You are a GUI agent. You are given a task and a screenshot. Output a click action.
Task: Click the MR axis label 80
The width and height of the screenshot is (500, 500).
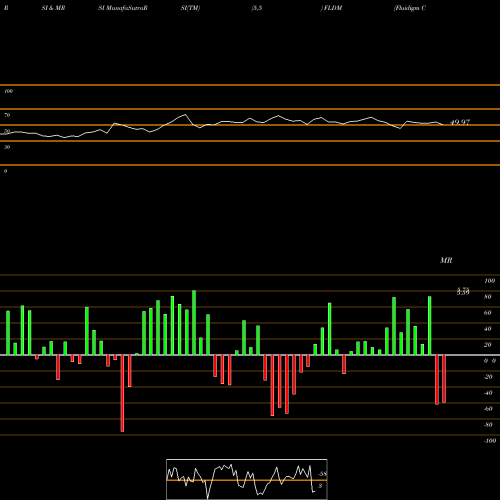click(488, 297)
